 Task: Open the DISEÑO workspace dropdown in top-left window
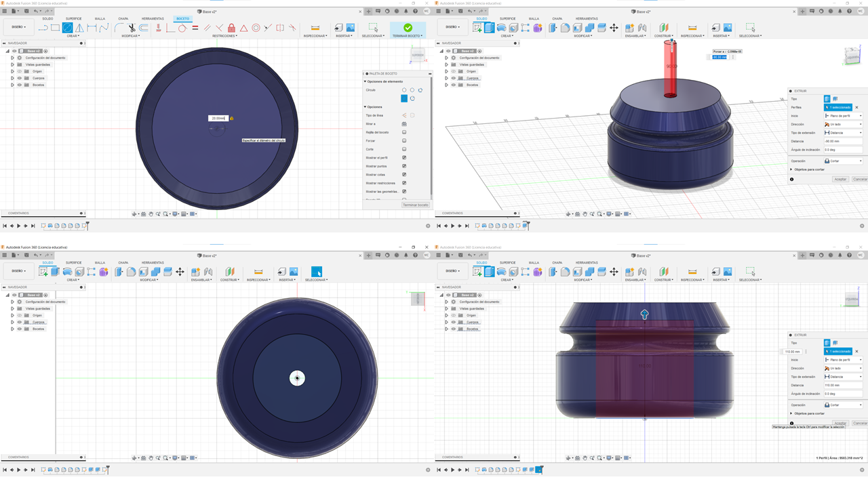click(18, 27)
